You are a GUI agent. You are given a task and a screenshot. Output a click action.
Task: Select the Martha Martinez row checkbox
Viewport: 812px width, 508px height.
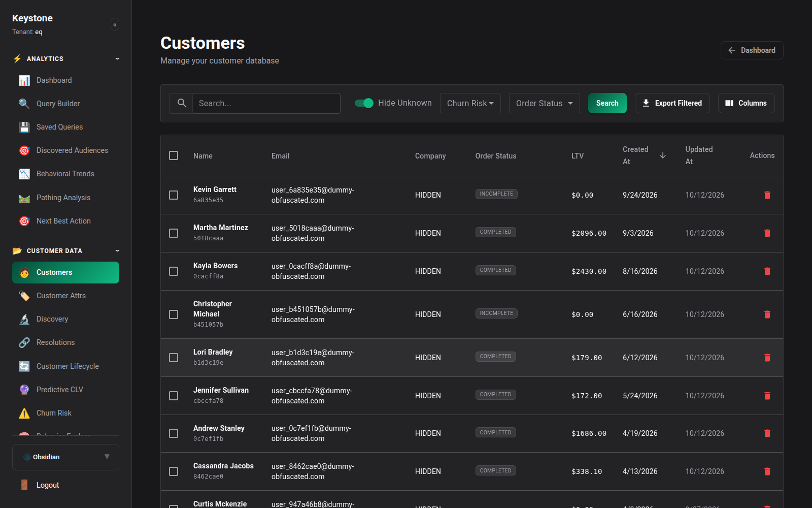click(174, 233)
